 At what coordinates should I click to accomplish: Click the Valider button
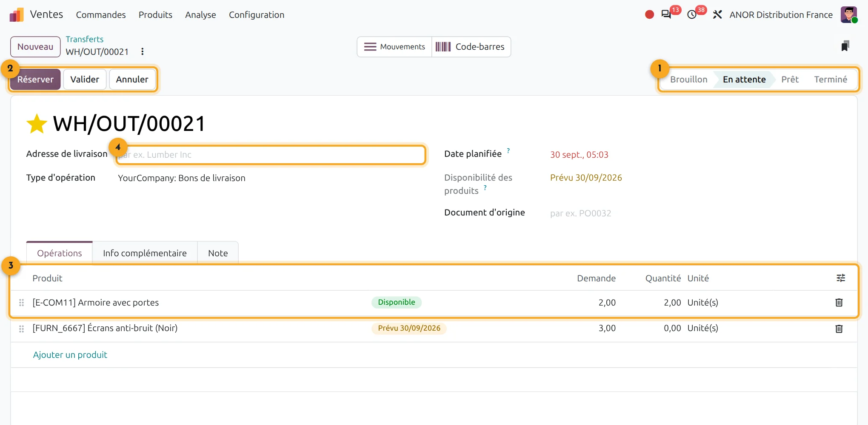pos(85,79)
